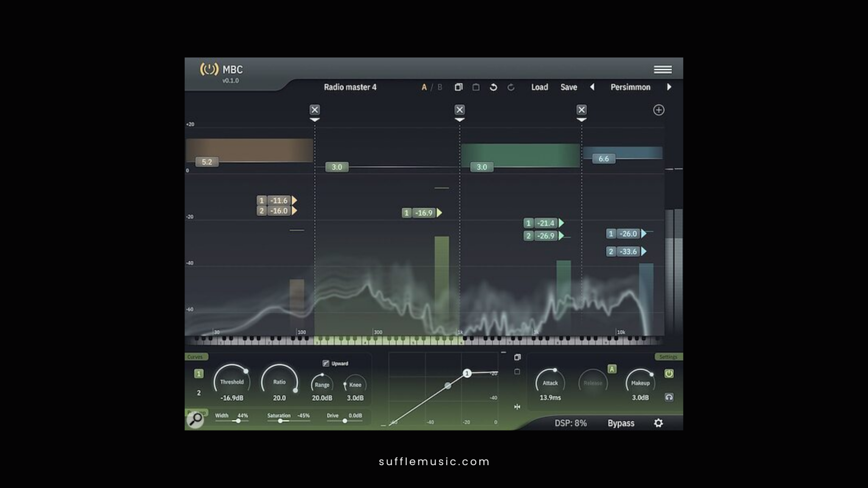Click the MBC power logo icon
Viewport: 868px width, 488px height.
coord(209,69)
